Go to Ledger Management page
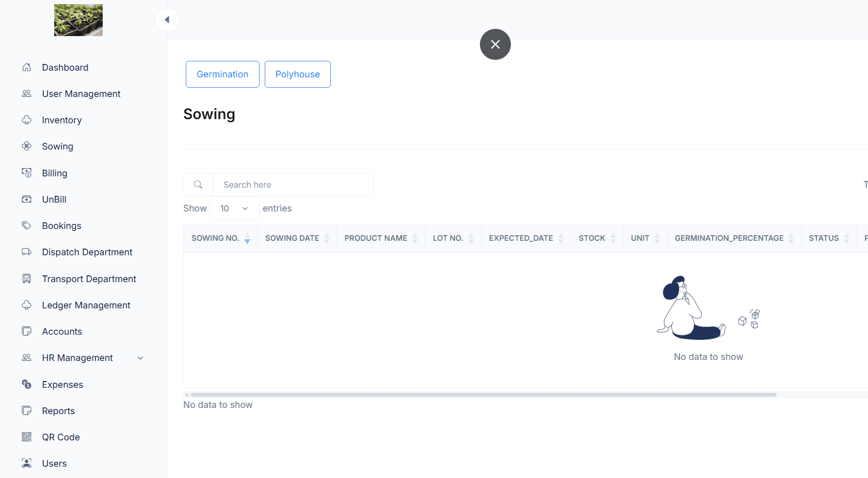This screenshot has height=478, width=868. pyautogui.click(x=86, y=305)
